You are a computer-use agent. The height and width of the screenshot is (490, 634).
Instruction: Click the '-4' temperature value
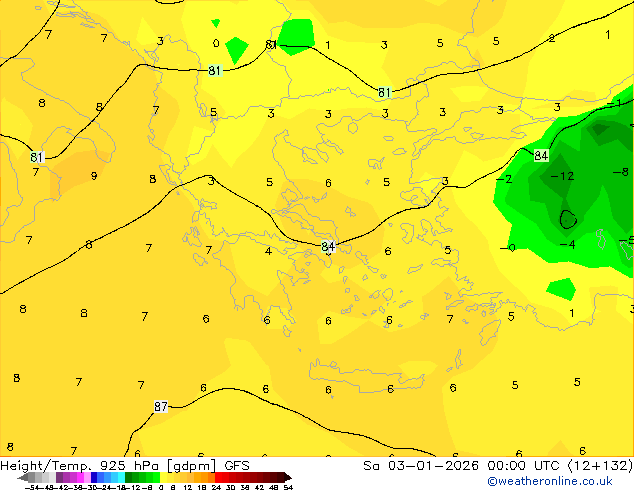pyautogui.click(x=567, y=244)
